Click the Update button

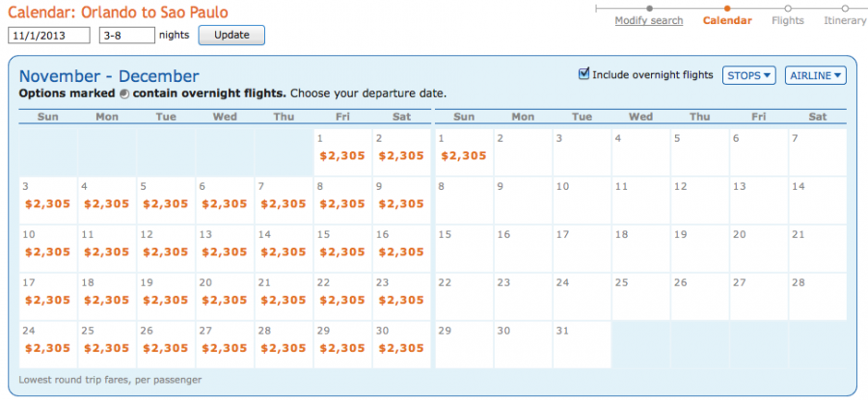click(231, 36)
